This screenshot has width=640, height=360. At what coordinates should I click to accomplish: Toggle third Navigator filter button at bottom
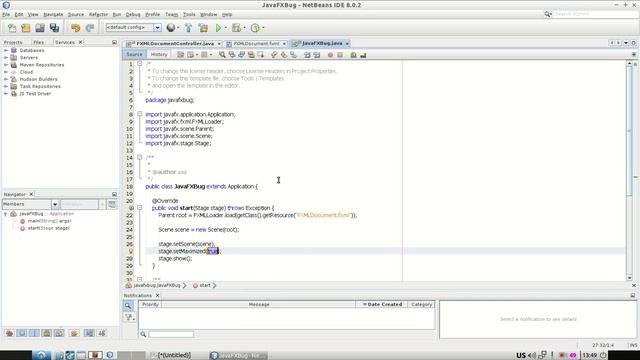34,333
